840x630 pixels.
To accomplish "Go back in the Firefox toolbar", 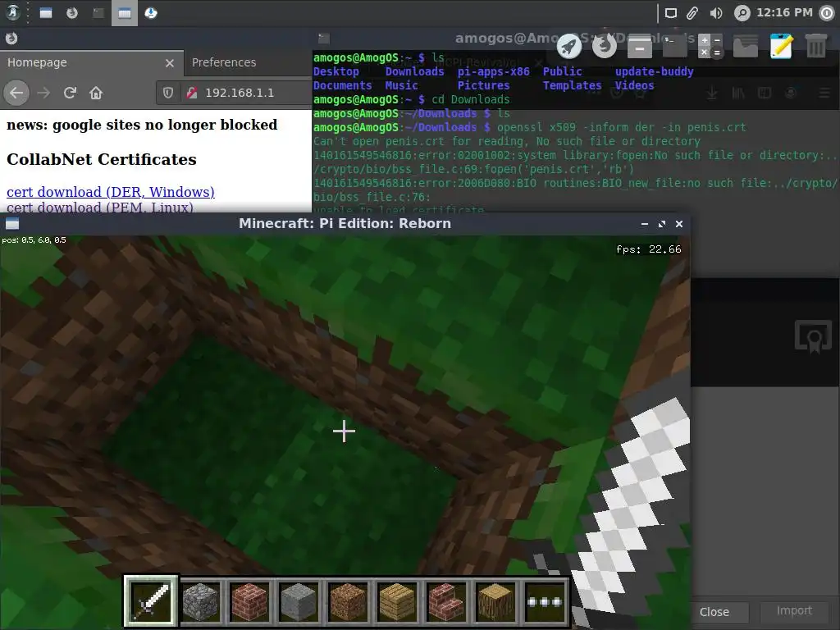I will point(16,93).
